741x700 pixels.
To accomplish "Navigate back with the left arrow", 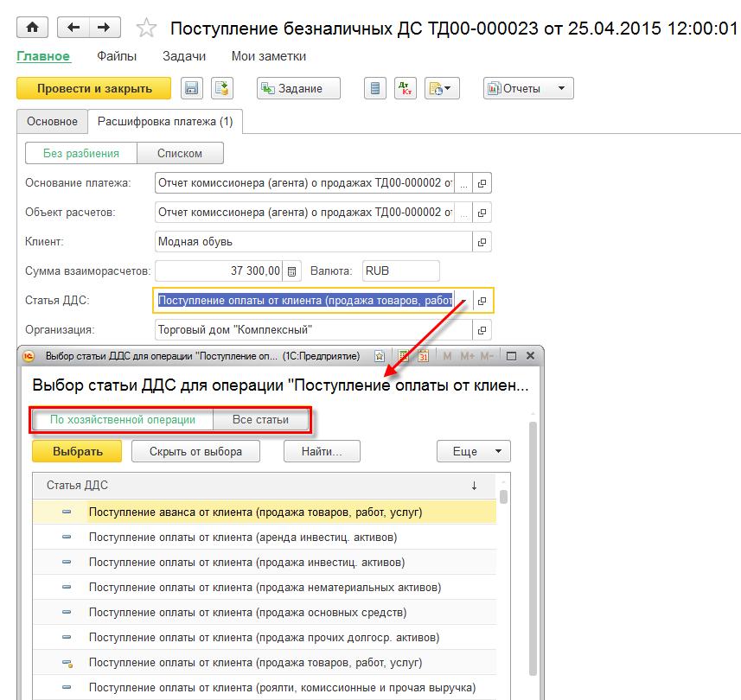I will tap(73, 28).
